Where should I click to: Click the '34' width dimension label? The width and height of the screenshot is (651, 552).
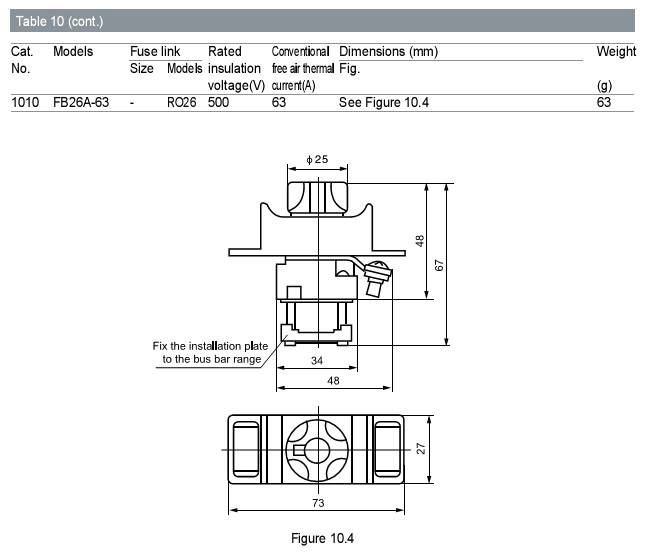pos(317,361)
